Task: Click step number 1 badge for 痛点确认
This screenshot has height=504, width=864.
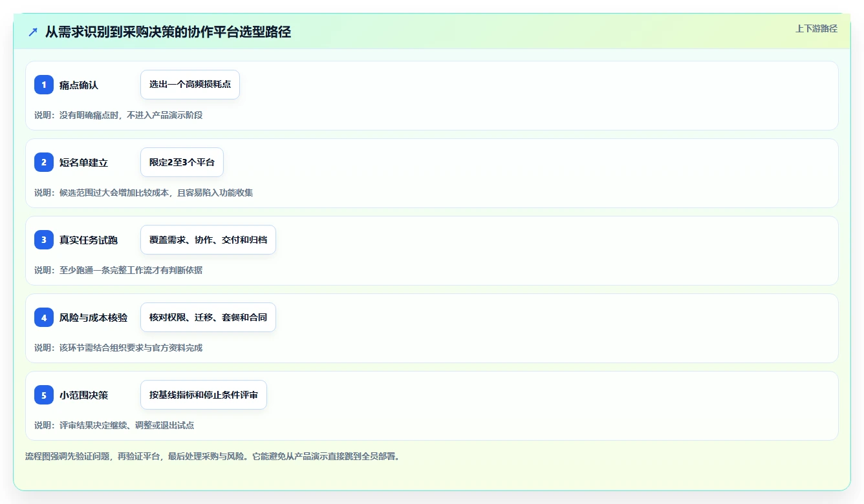Action: pyautogui.click(x=44, y=85)
